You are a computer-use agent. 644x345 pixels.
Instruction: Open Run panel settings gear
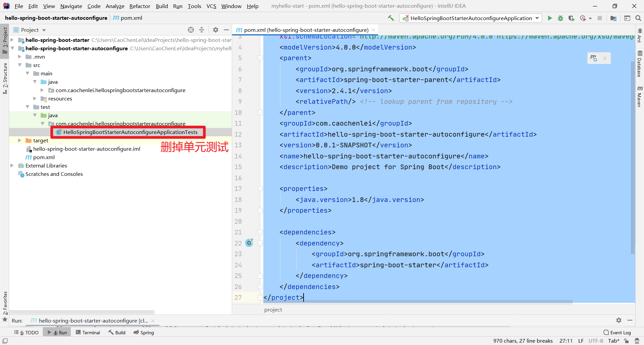point(619,320)
